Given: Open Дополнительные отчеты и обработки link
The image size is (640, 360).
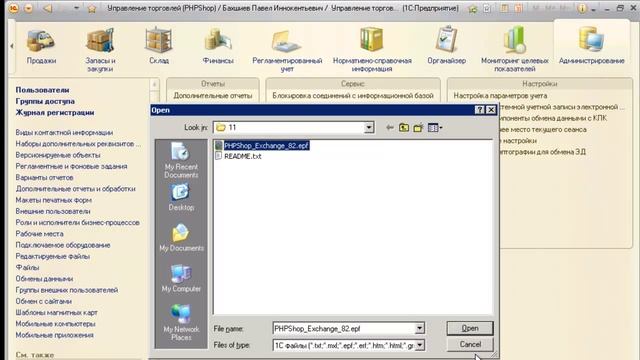Looking at the screenshot, I should coord(76,189).
